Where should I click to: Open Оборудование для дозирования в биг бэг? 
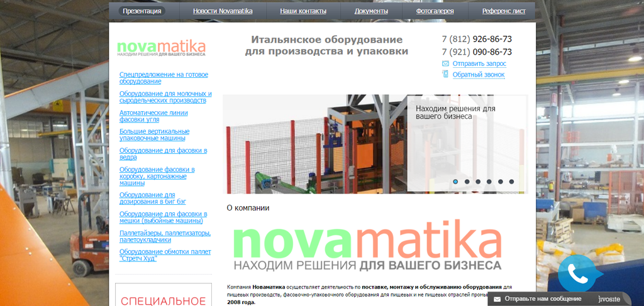click(x=153, y=198)
